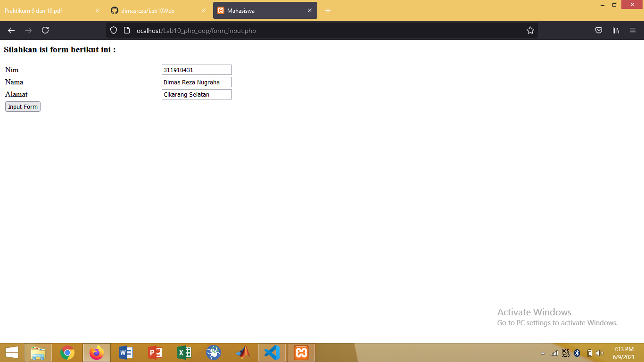This screenshot has height=362, width=644.
Task: Open the Save to Pocket icon
Action: coord(598,30)
